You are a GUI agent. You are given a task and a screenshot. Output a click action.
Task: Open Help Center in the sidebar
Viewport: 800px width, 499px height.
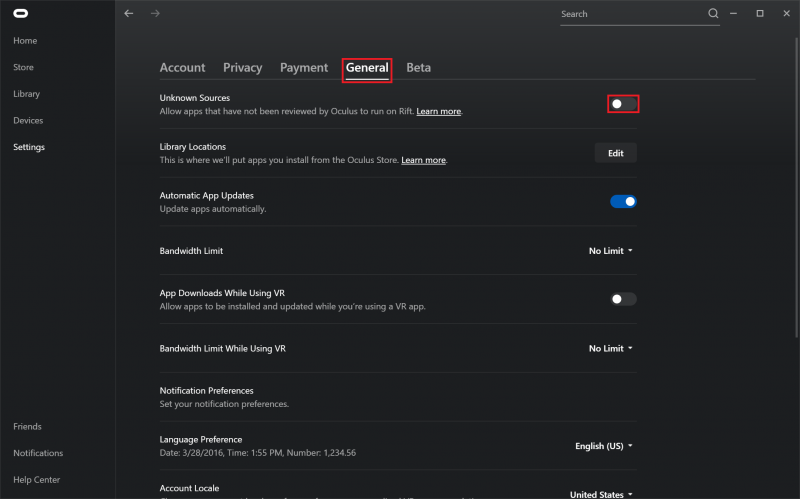36,480
